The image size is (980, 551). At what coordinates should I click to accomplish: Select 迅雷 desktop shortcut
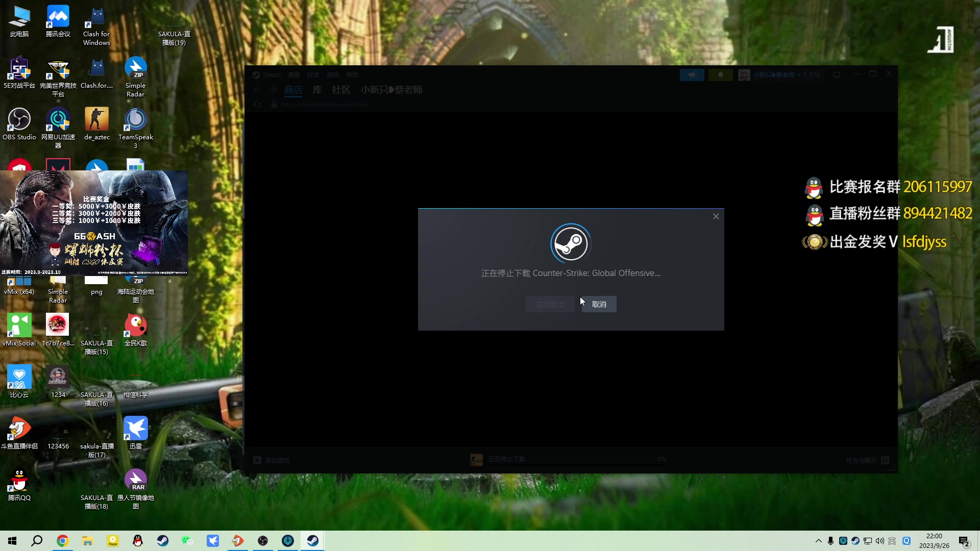point(135,433)
